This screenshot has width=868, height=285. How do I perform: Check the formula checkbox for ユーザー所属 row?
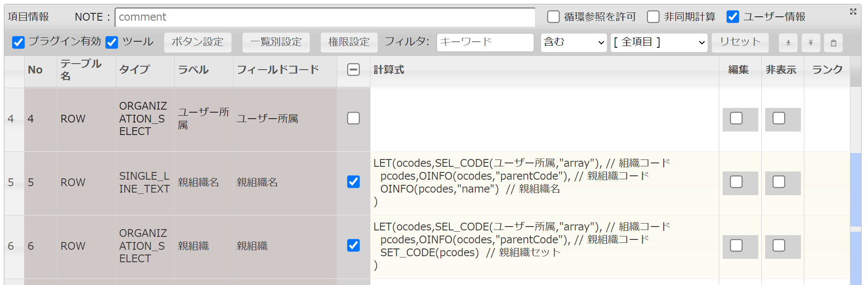(354, 118)
